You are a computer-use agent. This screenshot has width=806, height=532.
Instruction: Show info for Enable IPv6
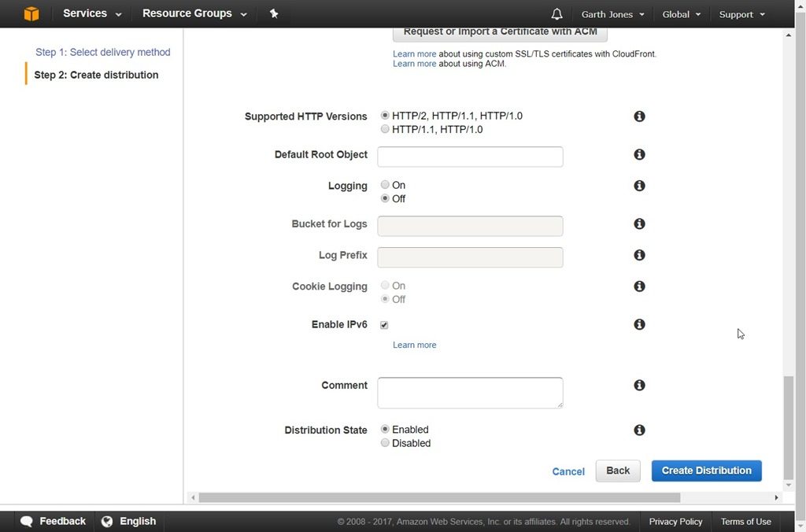click(639, 324)
